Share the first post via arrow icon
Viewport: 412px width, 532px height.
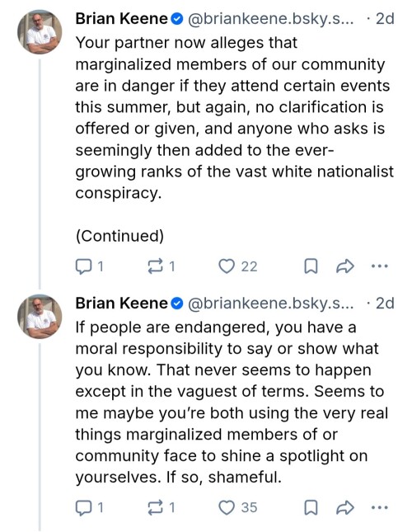(345, 266)
